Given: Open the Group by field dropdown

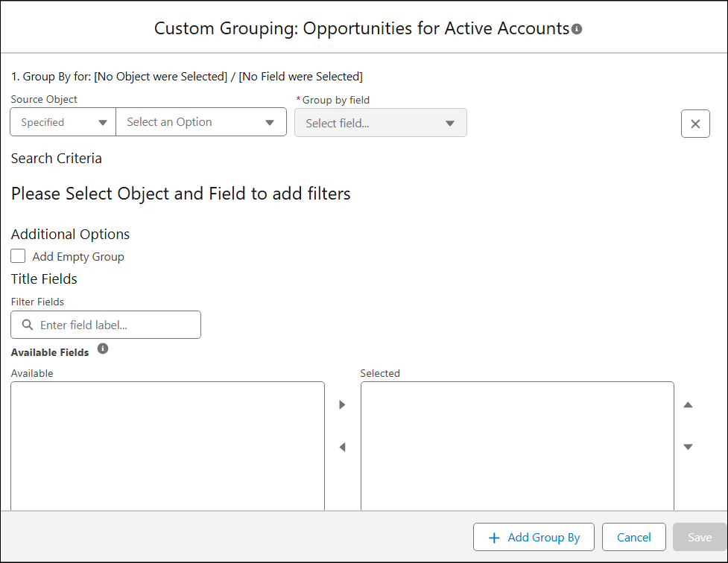Looking at the screenshot, I should 381,122.
